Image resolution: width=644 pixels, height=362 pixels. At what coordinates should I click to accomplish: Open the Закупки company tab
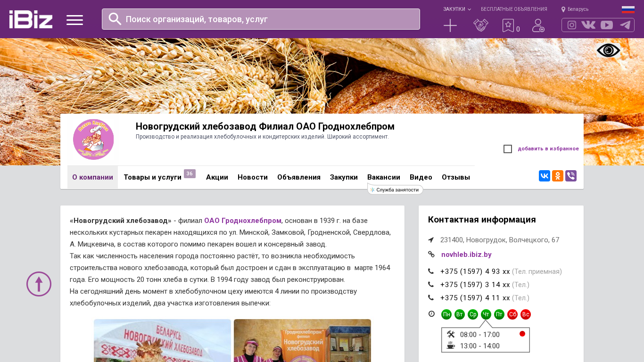[344, 177]
